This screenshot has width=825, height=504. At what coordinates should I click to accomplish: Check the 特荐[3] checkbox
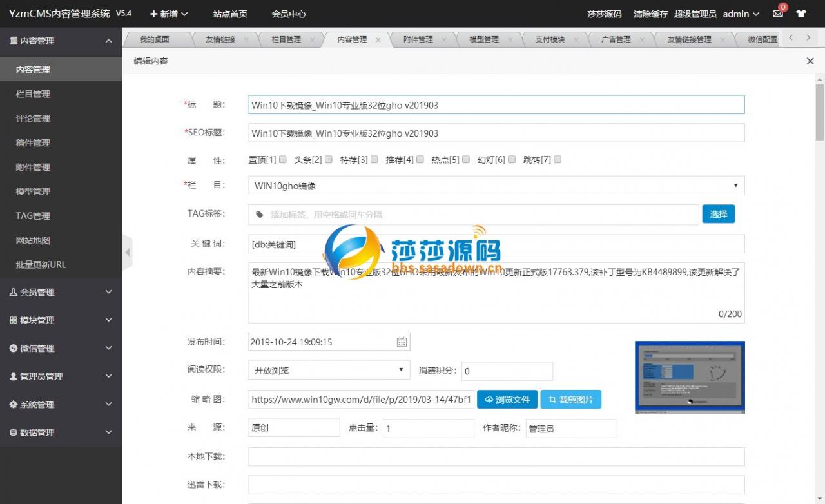pyautogui.click(x=374, y=159)
